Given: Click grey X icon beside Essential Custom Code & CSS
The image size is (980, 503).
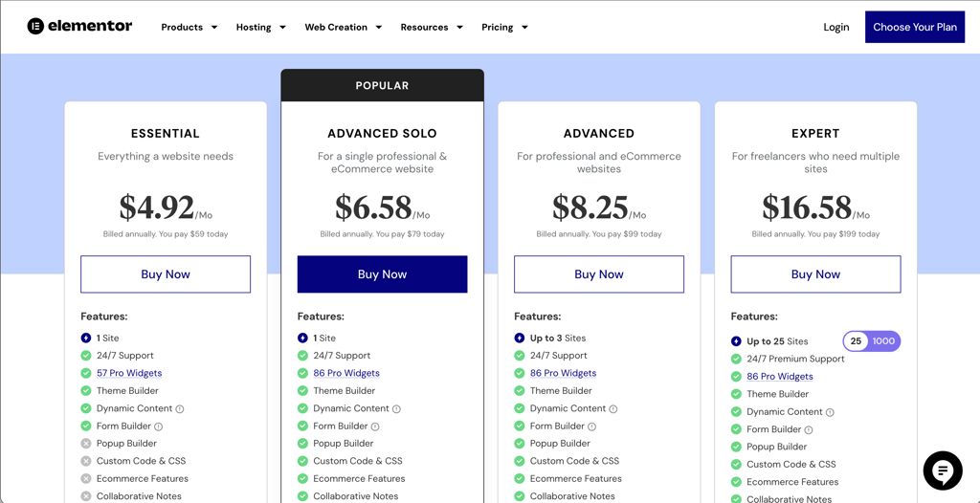Looking at the screenshot, I should 85,461.
